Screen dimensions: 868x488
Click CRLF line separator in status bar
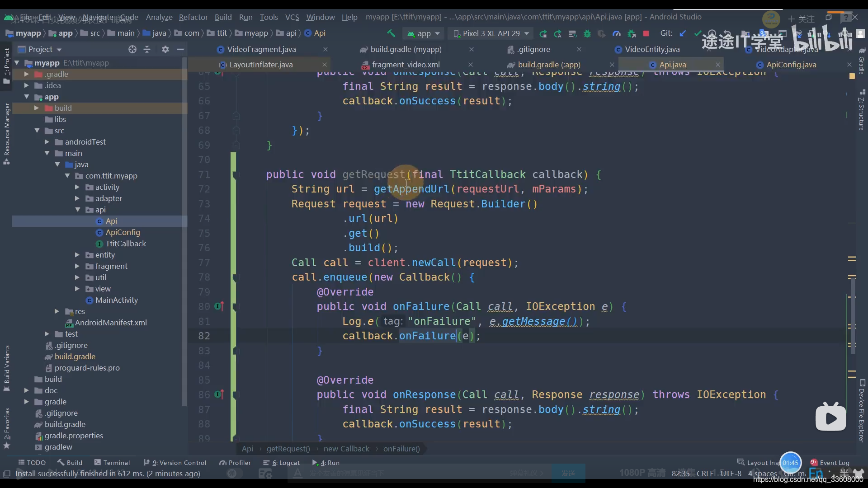pyautogui.click(x=705, y=474)
